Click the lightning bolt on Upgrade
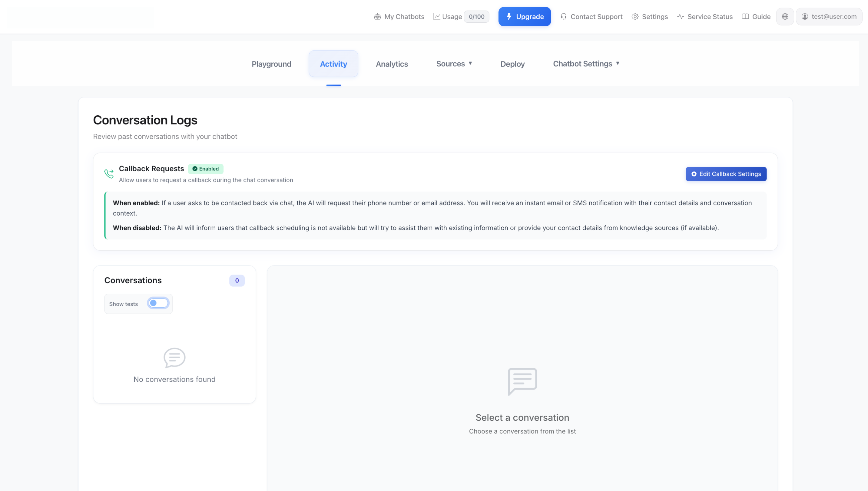 [509, 16]
